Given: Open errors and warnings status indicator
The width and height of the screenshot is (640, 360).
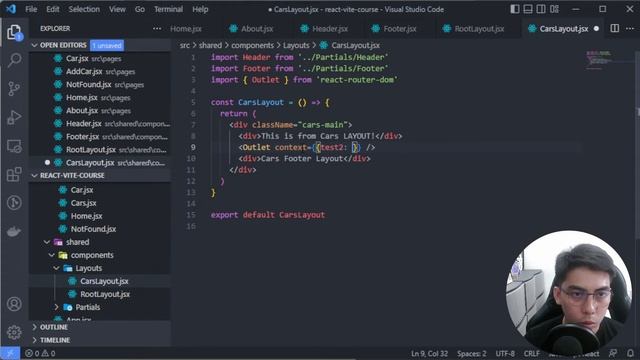Looking at the screenshot, I should click(40, 353).
